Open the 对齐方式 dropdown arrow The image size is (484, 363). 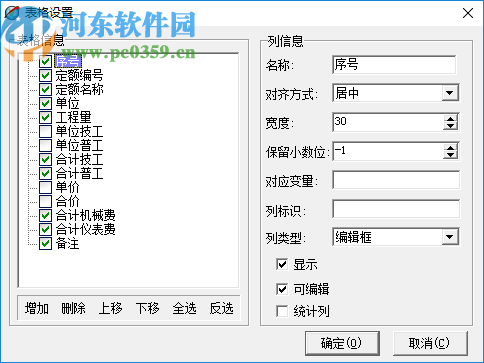pyautogui.click(x=450, y=93)
